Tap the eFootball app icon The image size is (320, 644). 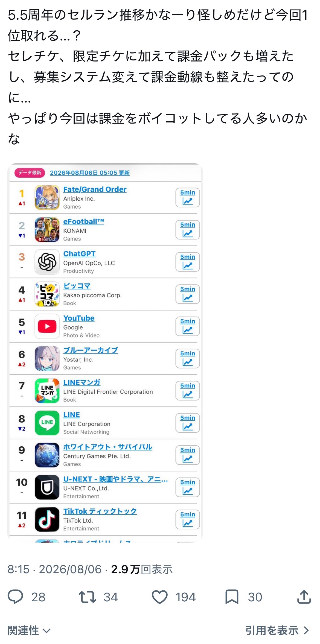pyautogui.click(x=47, y=230)
